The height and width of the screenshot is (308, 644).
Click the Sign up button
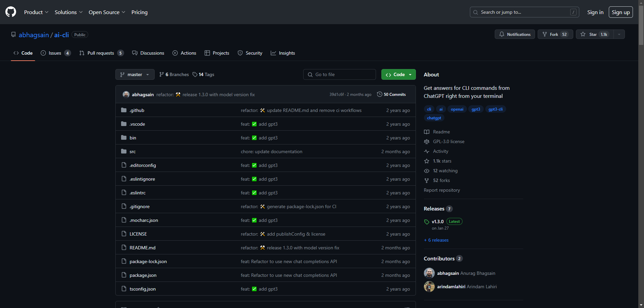click(621, 12)
